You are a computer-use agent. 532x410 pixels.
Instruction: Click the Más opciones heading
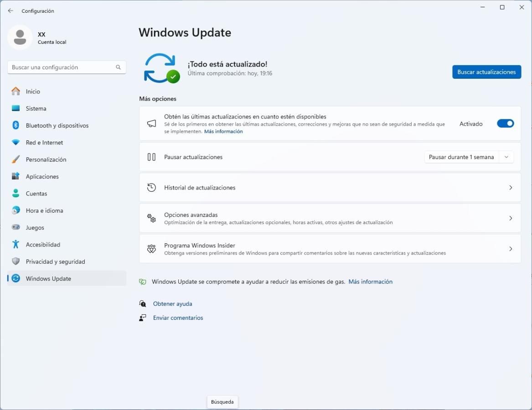158,99
